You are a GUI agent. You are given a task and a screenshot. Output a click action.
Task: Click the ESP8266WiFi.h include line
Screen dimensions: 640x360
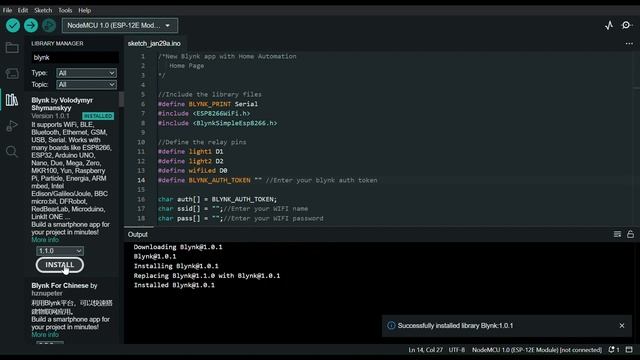point(204,113)
